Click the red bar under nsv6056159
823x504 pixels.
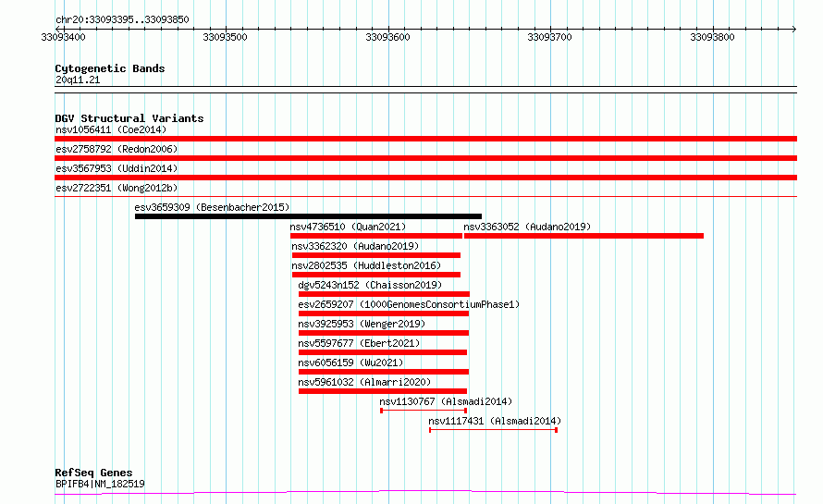click(x=384, y=372)
